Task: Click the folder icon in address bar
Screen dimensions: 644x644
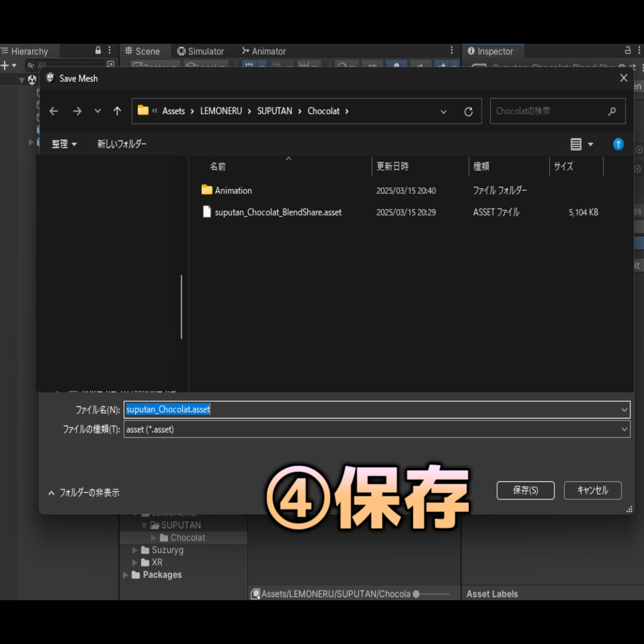Action: click(x=142, y=110)
